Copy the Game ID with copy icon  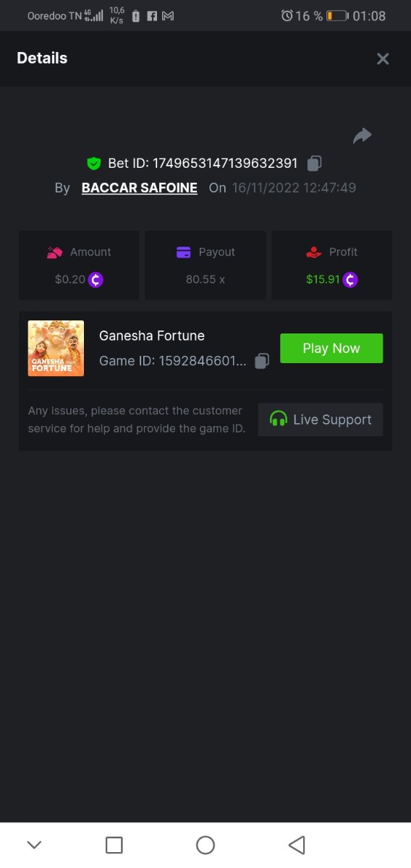pos(262,360)
